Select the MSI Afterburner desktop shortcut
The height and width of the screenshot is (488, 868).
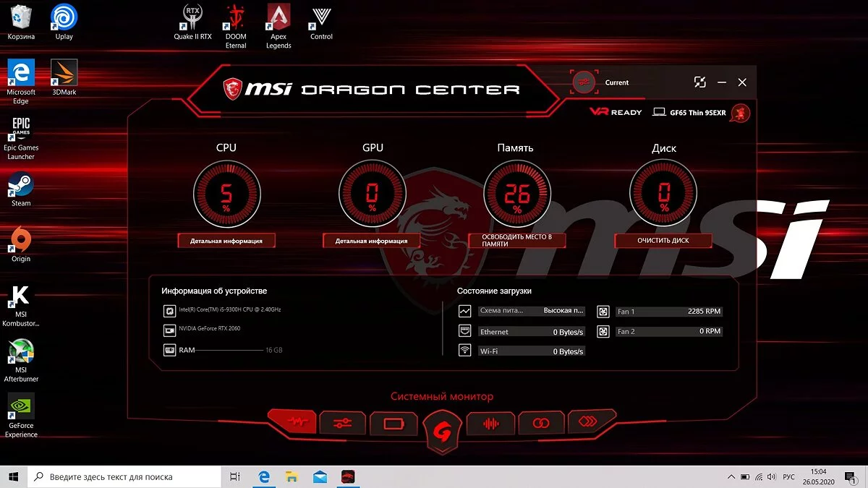click(21, 360)
